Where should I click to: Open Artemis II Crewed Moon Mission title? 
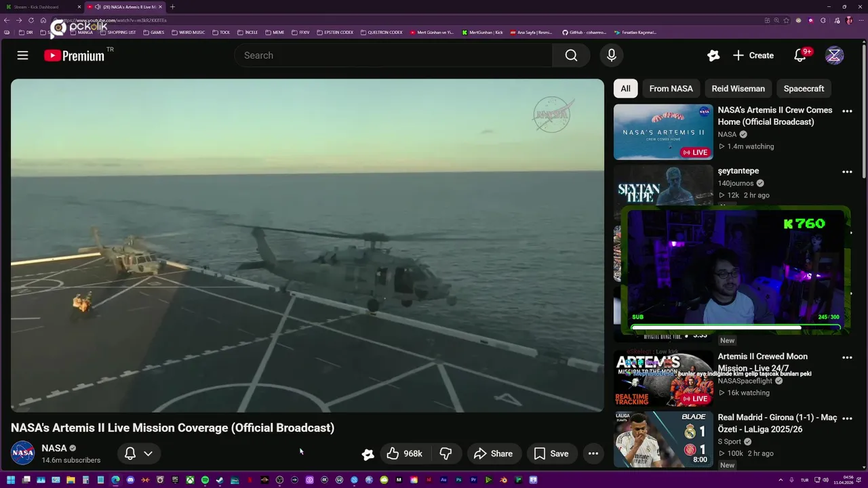pyautogui.click(x=763, y=363)
